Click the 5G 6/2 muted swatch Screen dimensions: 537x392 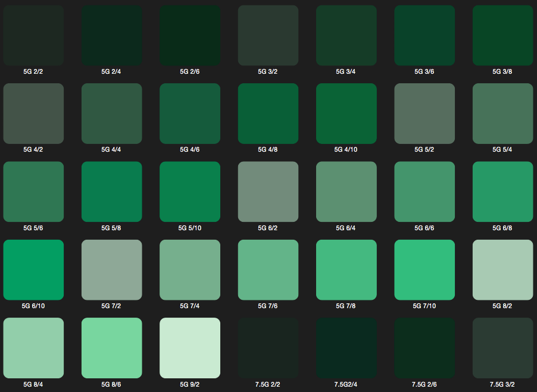[268, 192]
